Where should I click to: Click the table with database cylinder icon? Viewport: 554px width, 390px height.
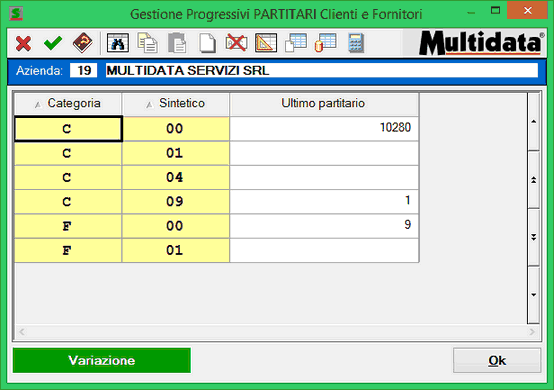point(325,43)
